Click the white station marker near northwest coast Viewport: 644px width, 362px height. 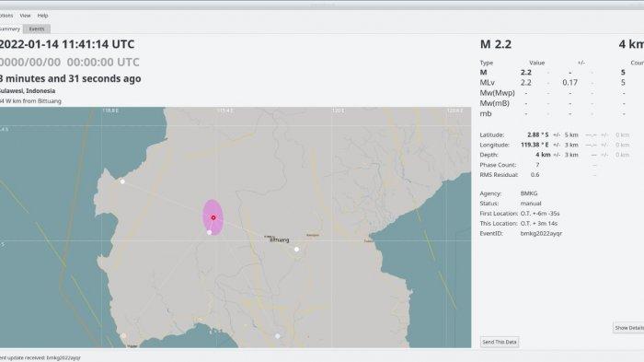click(122, 181)
